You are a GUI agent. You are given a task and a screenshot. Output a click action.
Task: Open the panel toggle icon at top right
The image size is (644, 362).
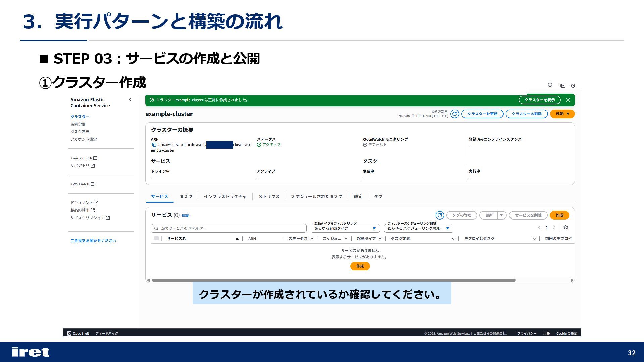[x=562, y=86]
